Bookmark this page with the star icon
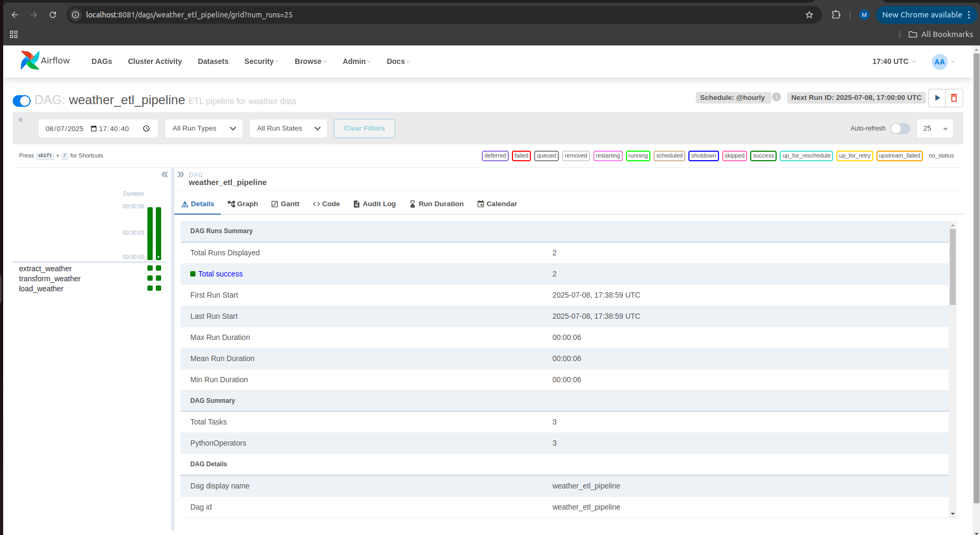This screenshot has height=535, width=980. pos(809,15)
